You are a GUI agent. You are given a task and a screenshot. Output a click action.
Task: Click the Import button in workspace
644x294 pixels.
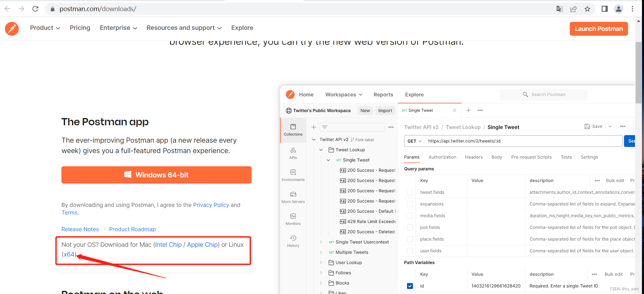click(385, 110)
